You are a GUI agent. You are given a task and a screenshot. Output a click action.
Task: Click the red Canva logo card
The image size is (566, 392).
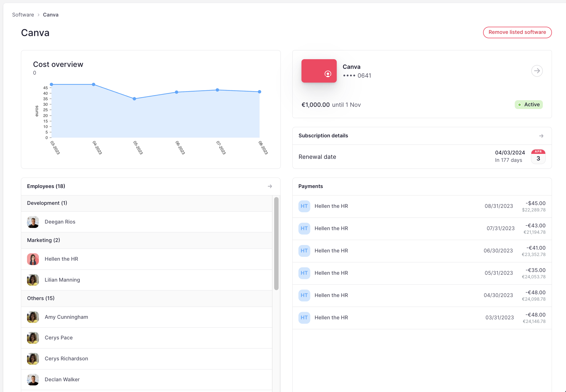319,71
